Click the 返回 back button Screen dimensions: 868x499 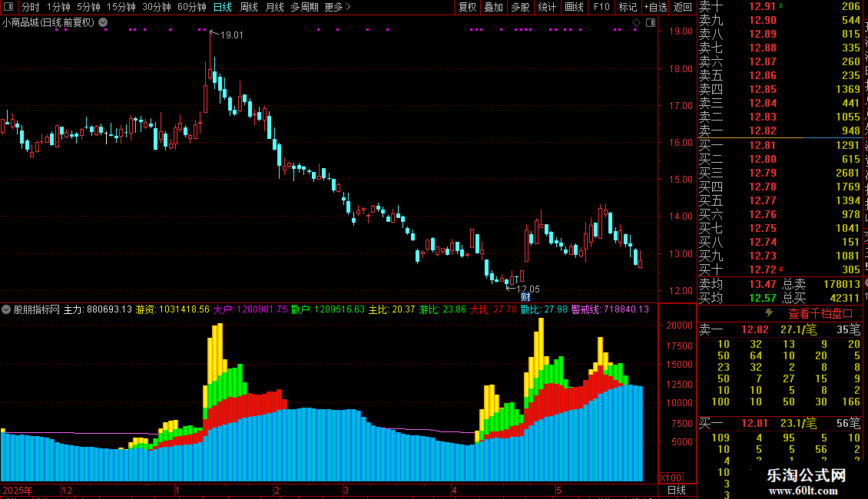tap(683, 7)
